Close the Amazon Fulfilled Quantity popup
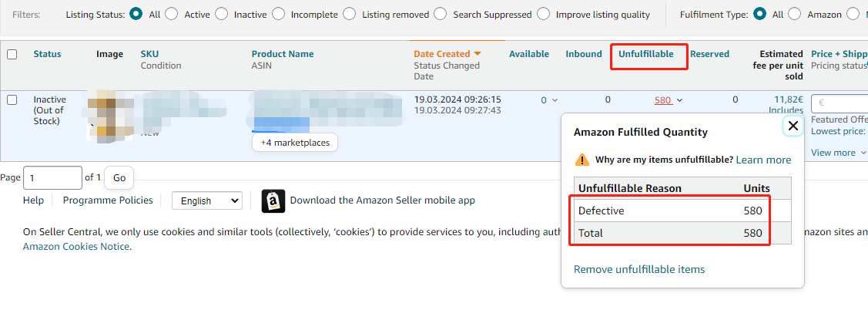This screenshot has height=310, width=868. tap(793, 126)
